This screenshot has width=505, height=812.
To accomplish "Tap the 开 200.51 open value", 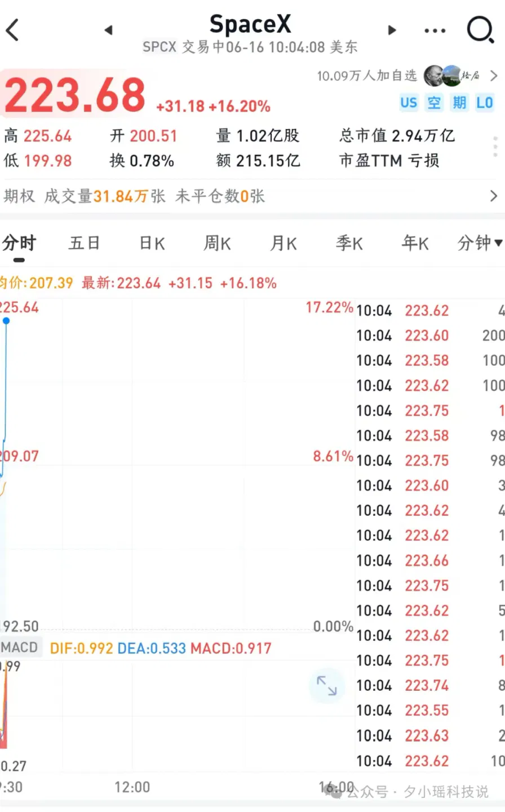I will pos(144,136).
